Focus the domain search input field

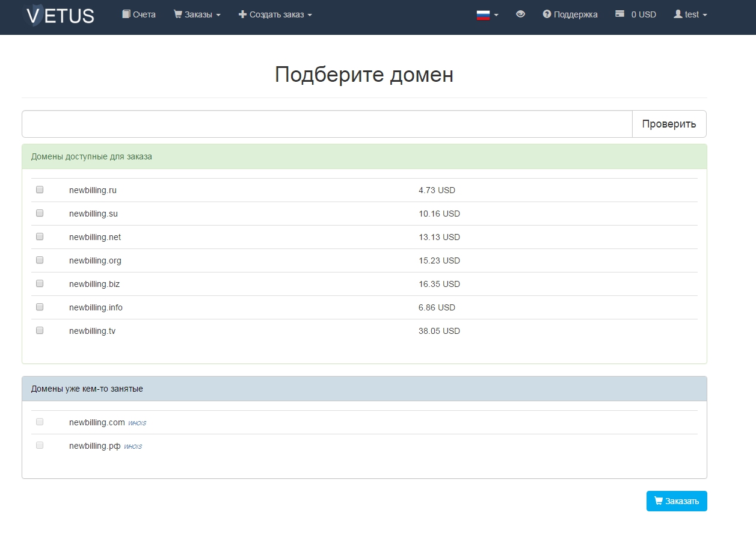coord(327,124)
